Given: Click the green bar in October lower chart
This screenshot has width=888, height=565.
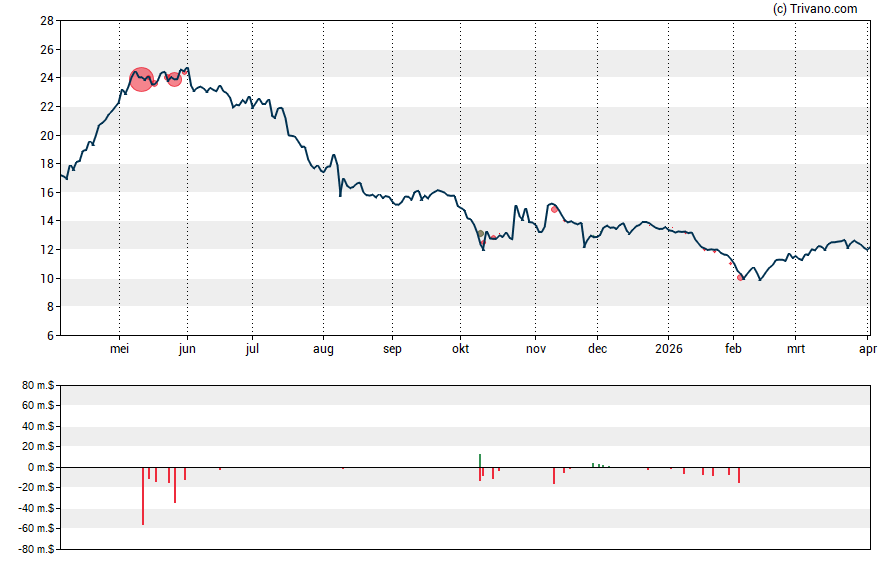Looking at the screenshot, I should click(x=480, y=460).
